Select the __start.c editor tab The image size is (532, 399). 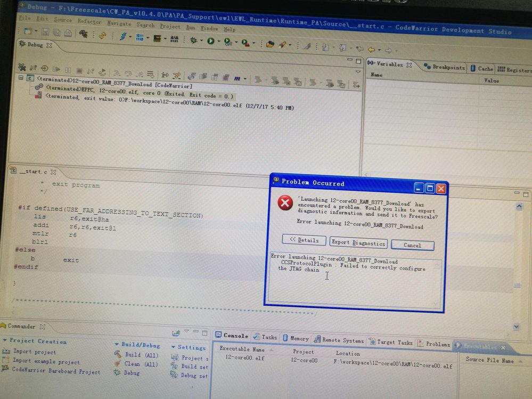[x=33, y=172]
